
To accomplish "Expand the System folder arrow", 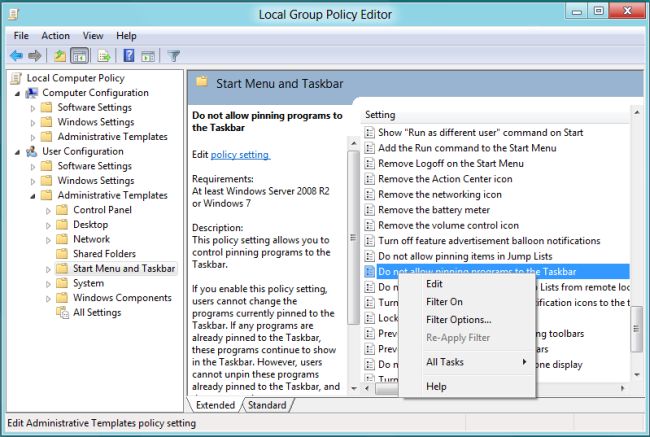I will coord(48,284).
